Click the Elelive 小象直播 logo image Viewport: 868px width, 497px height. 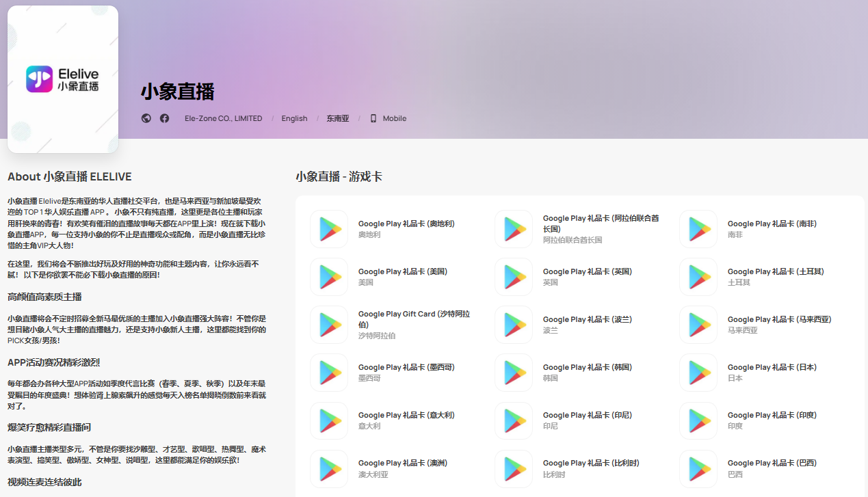point(63,79)
